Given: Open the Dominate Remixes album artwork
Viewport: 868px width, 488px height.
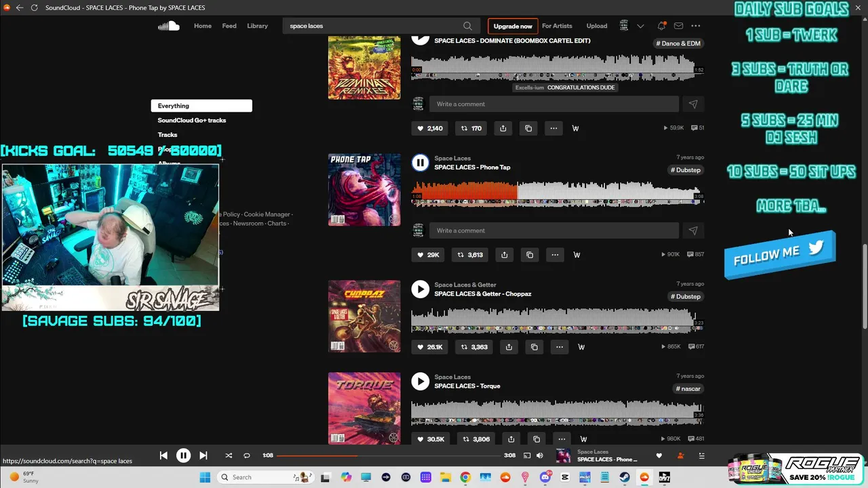Looking at the screenshot, I should [364, 66].
